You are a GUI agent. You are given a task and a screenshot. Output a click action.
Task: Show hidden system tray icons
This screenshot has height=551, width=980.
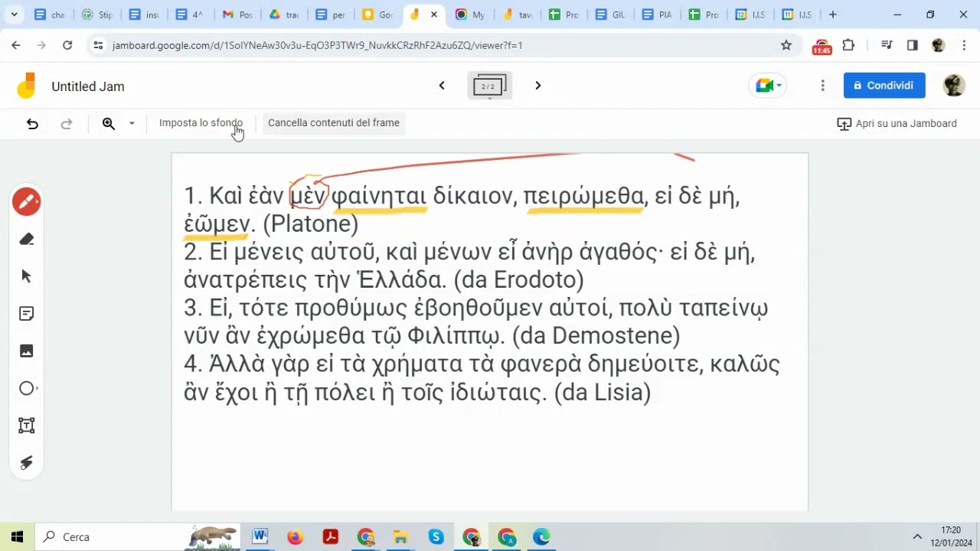click(916, 537)
